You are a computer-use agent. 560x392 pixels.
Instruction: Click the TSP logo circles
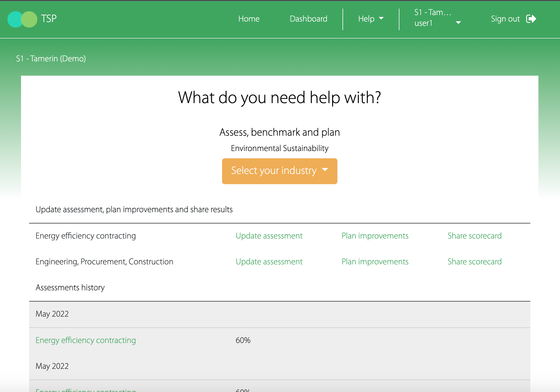22,19
